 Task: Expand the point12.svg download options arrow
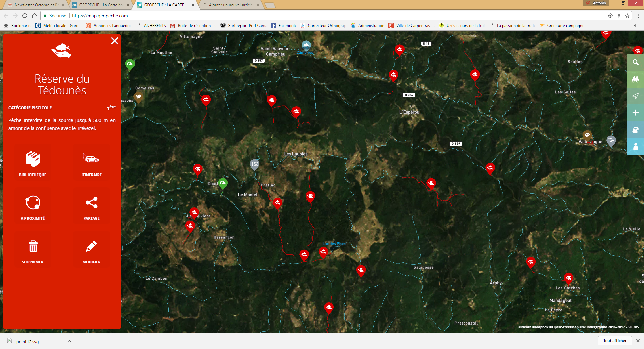pyautogui.click(x=69, y=341)
